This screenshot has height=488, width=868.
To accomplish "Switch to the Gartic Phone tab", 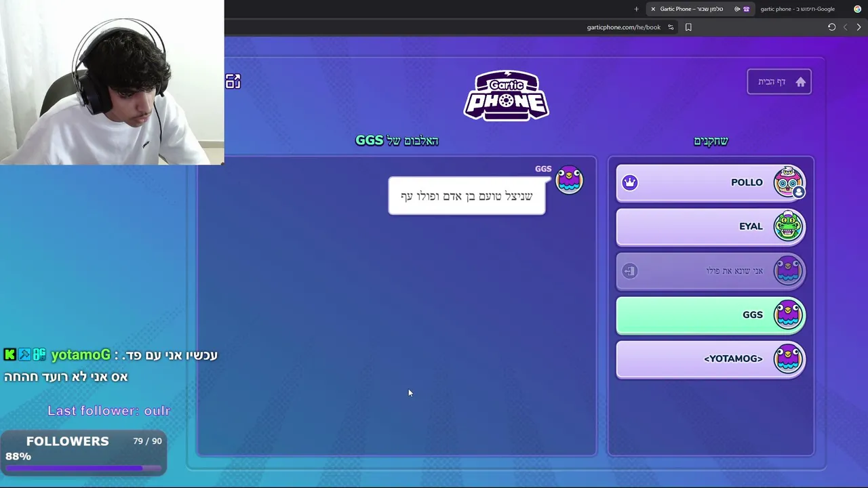I will pos(701,9).
